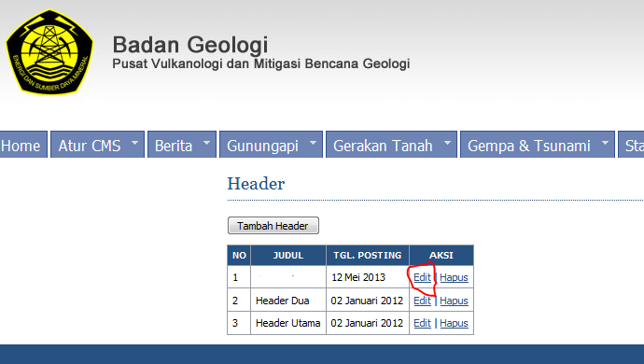Select the Header Dua title cell
The height and width of the screenshot is (364, 644).
(288, 301)
